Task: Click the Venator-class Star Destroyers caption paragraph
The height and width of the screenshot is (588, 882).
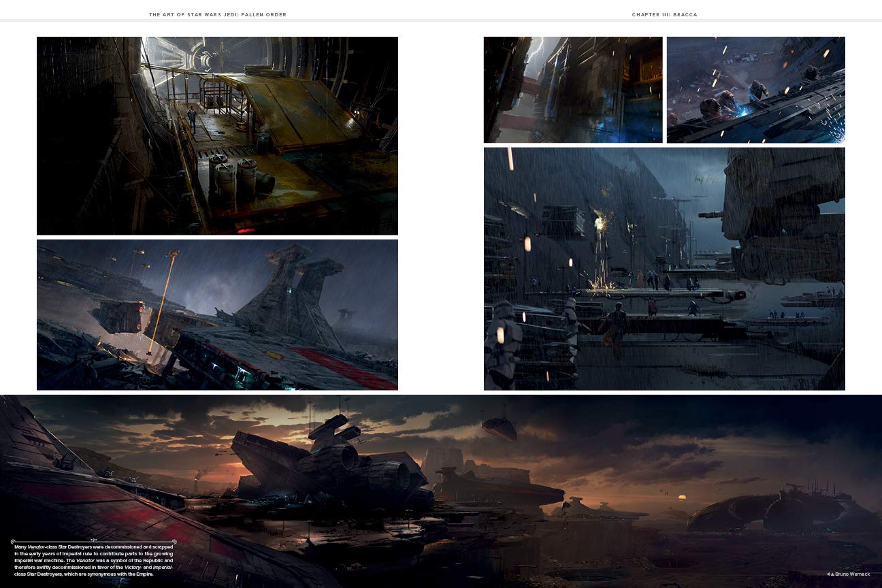Action: pos(93,561)
